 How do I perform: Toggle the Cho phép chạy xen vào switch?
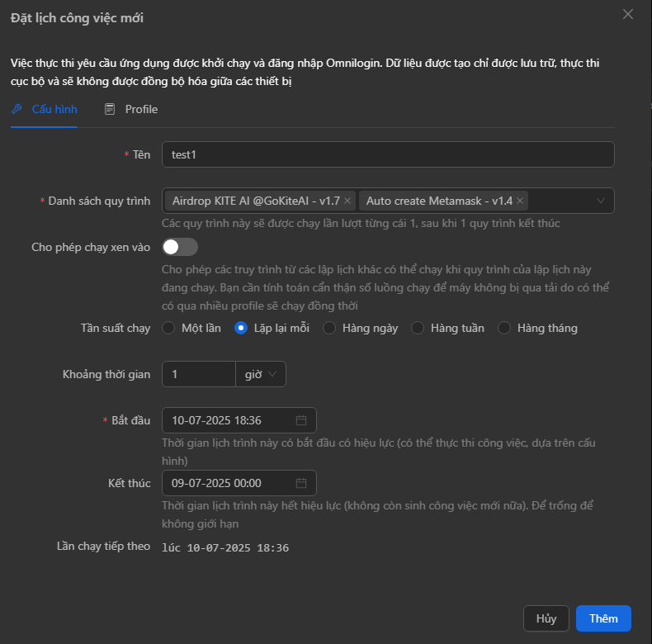pos(180,247)
